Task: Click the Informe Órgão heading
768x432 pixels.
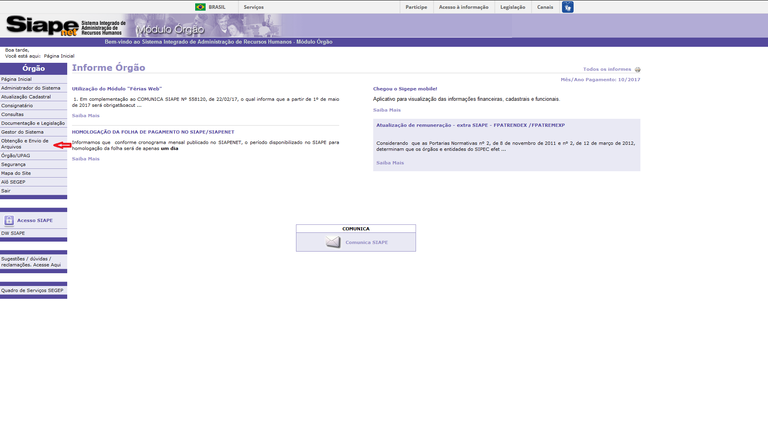Action: click(108, 68)
